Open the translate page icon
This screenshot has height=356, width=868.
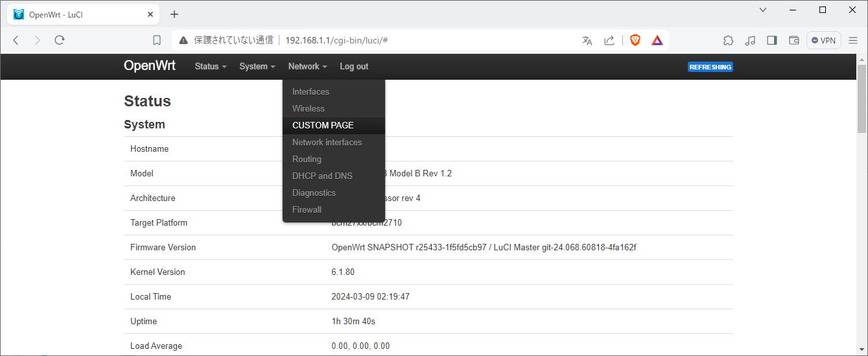587,40
